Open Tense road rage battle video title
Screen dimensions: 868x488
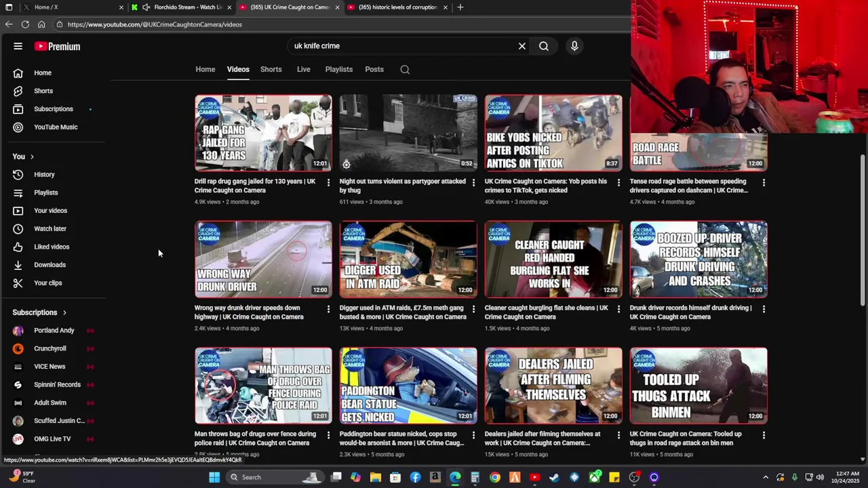[x=689, y=186]
